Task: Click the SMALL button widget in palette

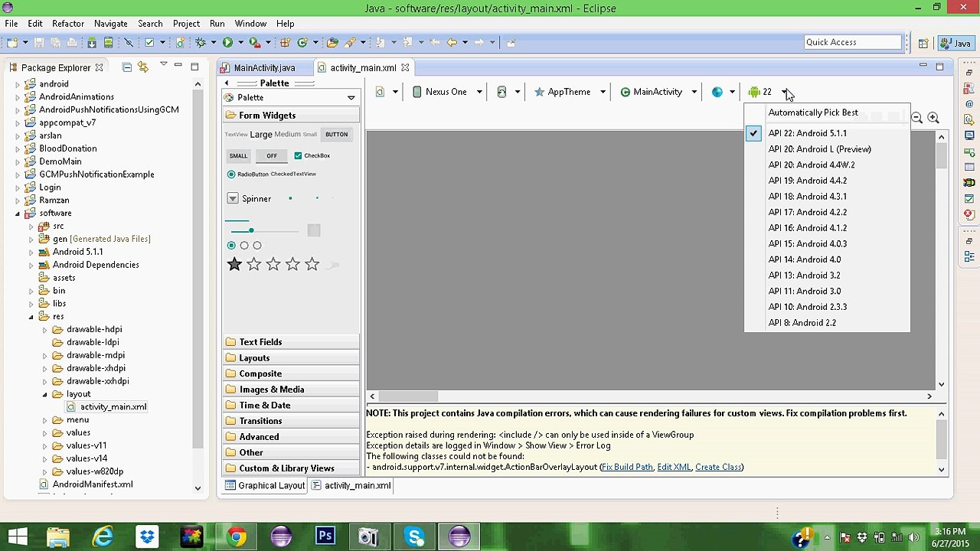Action: coord(239,155)
